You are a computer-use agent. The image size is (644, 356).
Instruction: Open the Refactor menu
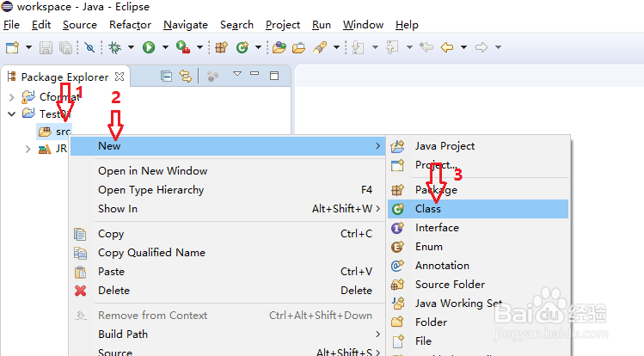click(130, 25)
